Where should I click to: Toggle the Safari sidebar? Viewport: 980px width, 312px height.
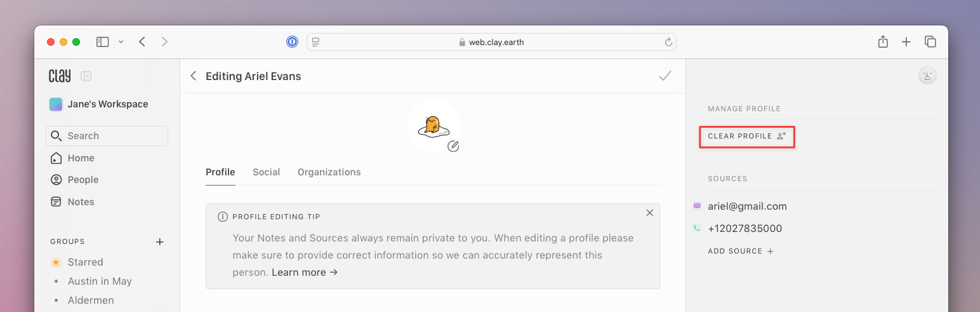coord(103,42)
